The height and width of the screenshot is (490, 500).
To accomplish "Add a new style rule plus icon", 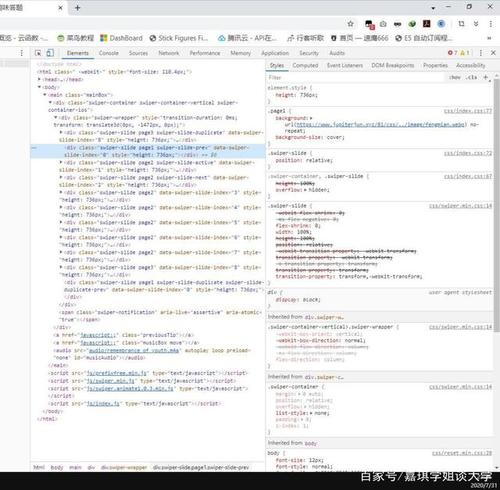I will click(x=486, y=77).
